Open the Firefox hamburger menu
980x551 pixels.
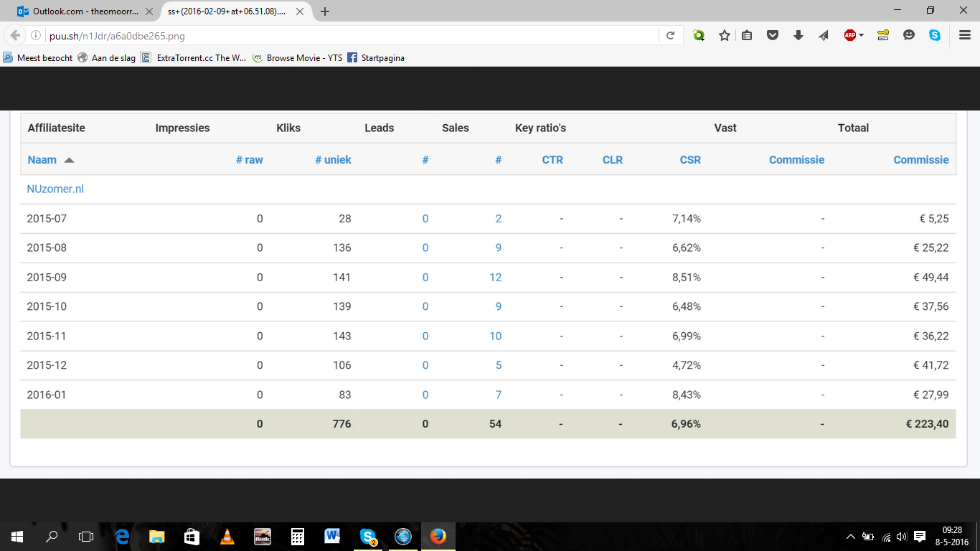pyautogui.click(x=965, y=35)
